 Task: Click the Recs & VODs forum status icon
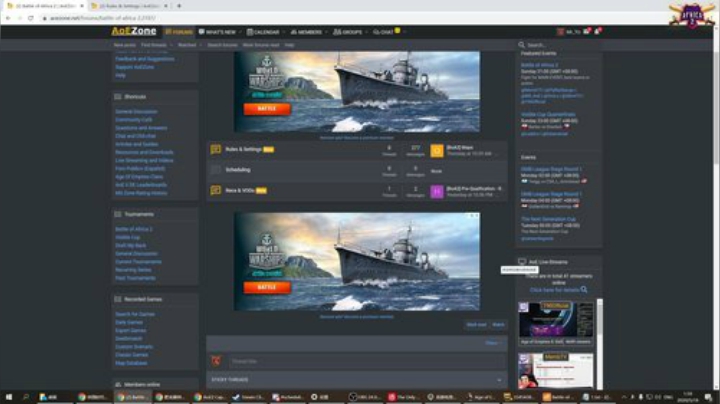pos(215,190)
